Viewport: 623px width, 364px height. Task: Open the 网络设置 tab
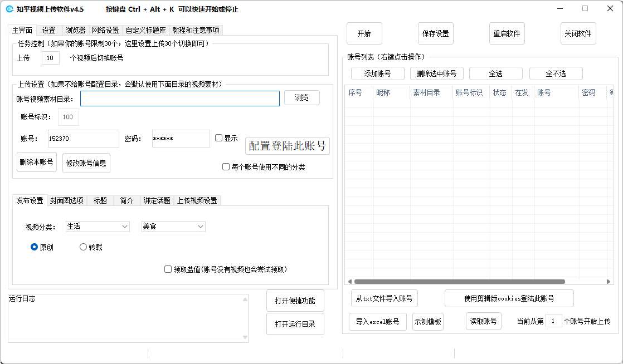click(x=105, y=30)
